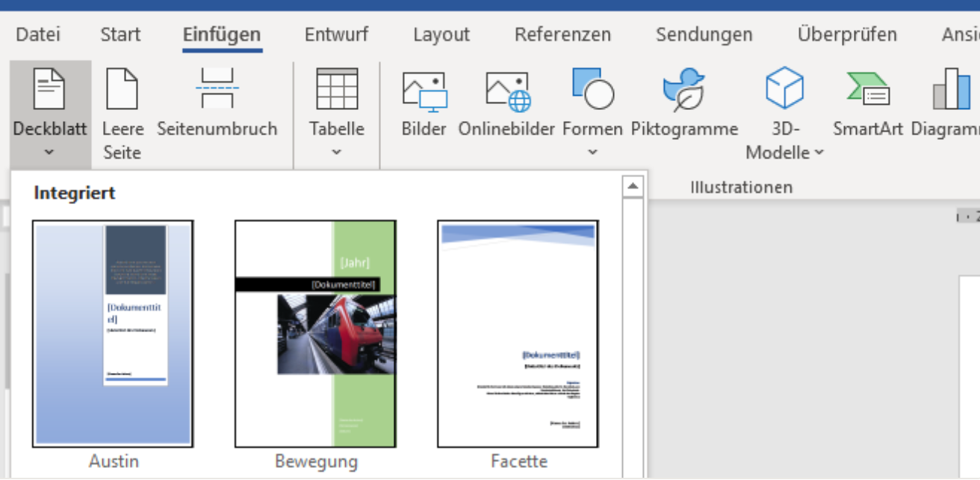Switch to the Entwurf tab
Viewport: 980px width, 480px height.
pyautogui.click(x=337, y=34)
